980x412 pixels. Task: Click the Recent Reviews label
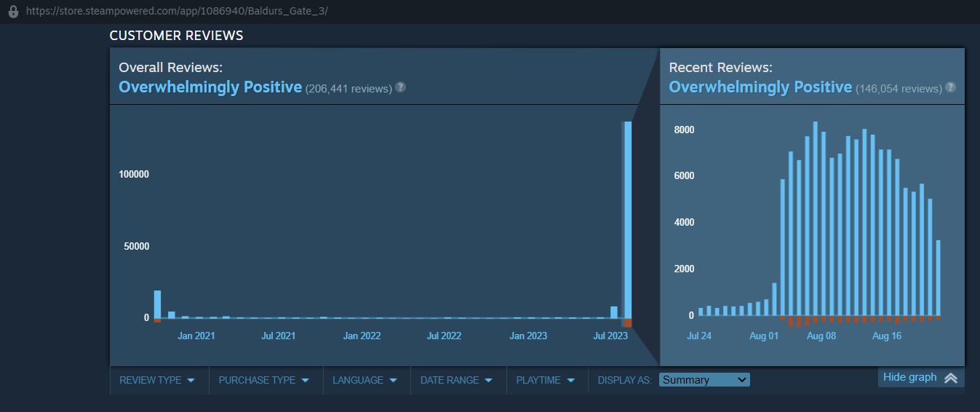(720, 67)
